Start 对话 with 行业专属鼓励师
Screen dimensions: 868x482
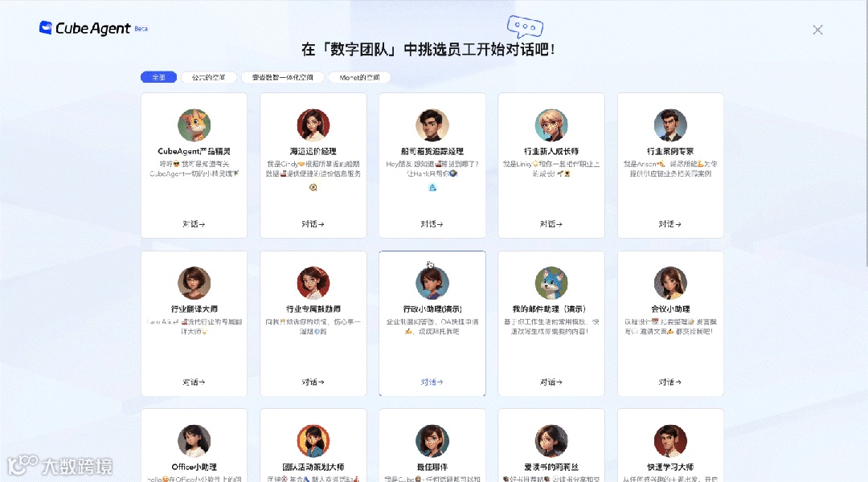pyautogui.click(x=313, y=382)
